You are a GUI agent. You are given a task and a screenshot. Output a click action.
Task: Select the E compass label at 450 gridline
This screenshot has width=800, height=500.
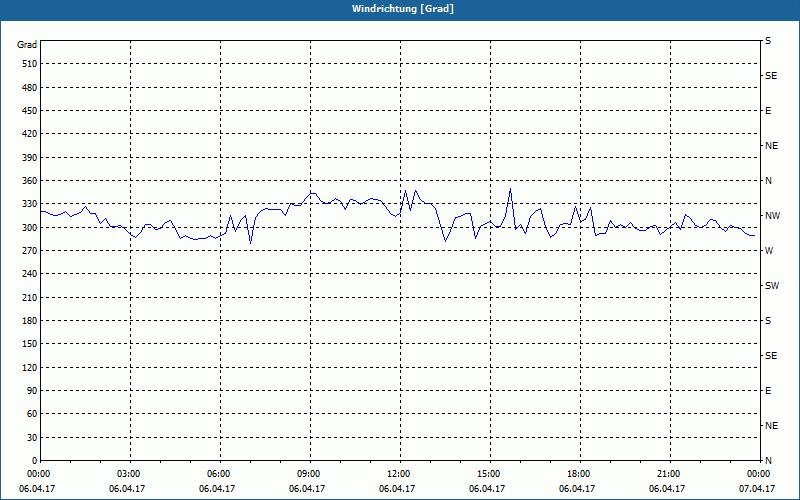(x=768, y=111)
